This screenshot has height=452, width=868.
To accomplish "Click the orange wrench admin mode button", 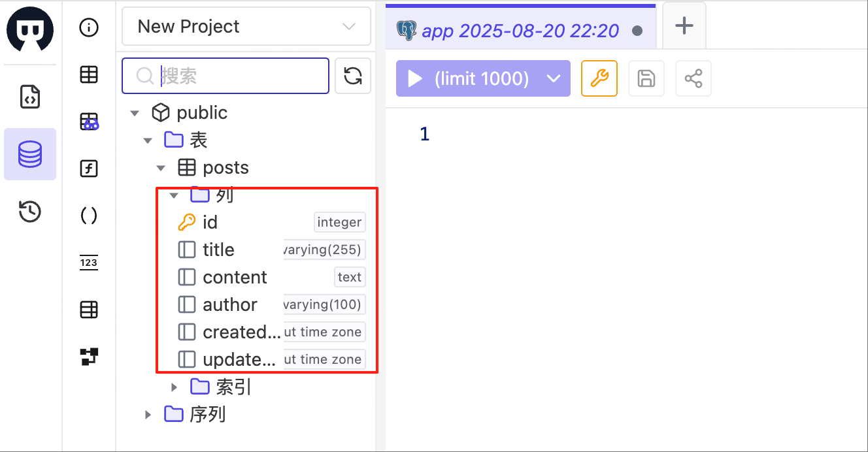I will coord(599,79).
